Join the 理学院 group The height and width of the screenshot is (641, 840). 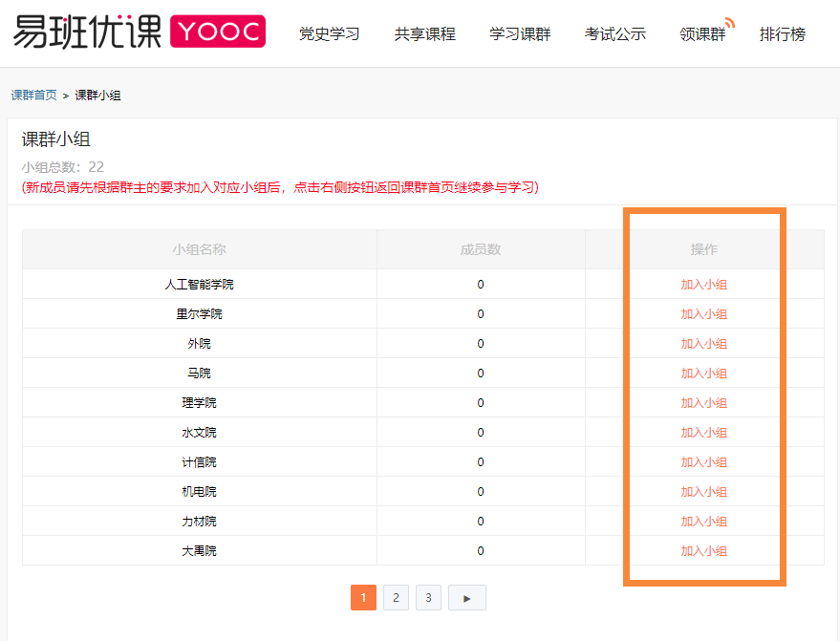(703, 403)
